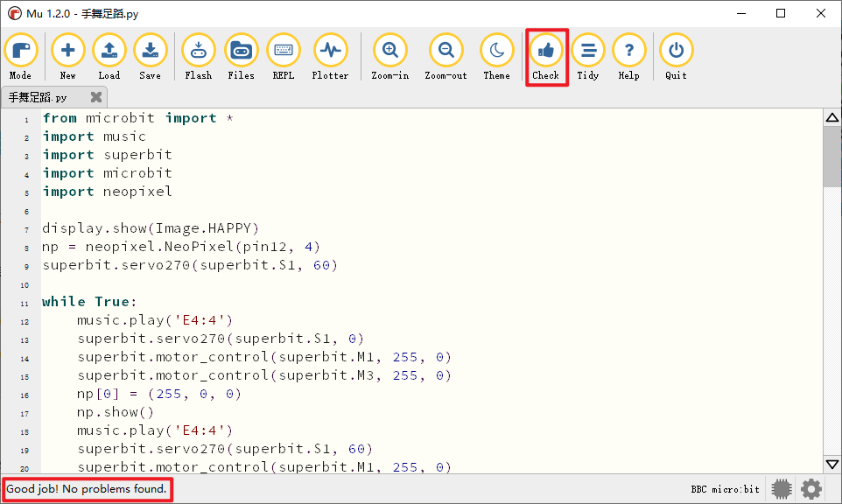Screen dimensions: 842x504
Task: Quit Mu editor
Action: point(676,56)
